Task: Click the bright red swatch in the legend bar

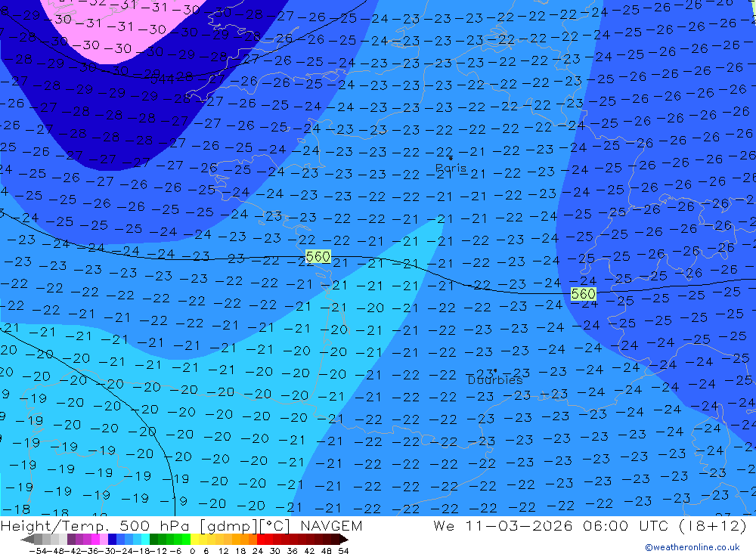Action: point(261,539)
